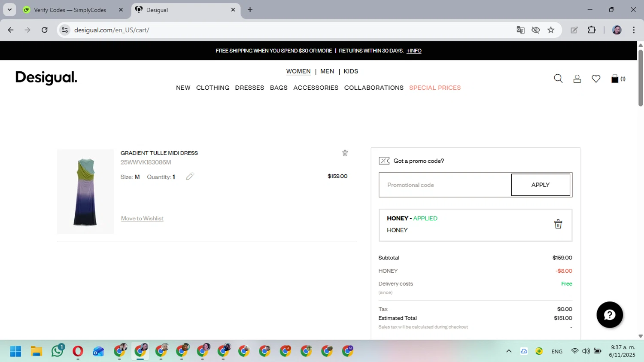Open Outlook from the taskbar
The width and height of the screenshot is (644, 362).
(98, 351)
